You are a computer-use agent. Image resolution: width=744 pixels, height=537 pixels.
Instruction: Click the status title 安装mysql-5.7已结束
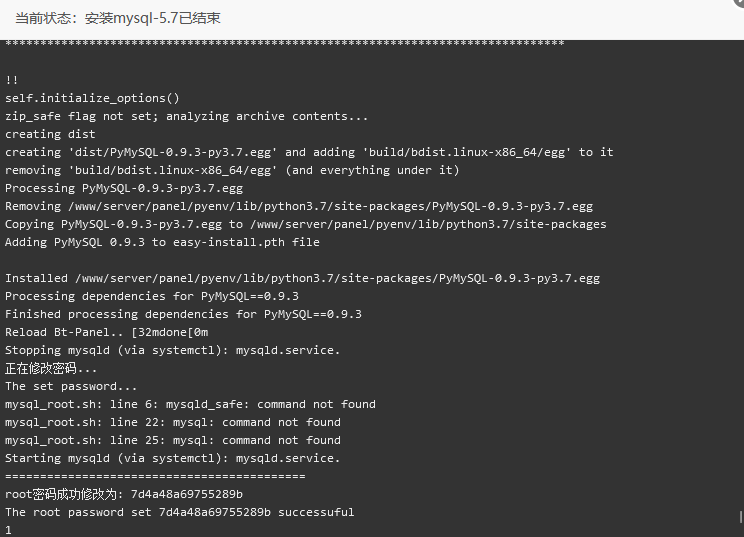[x=153, y=18]
